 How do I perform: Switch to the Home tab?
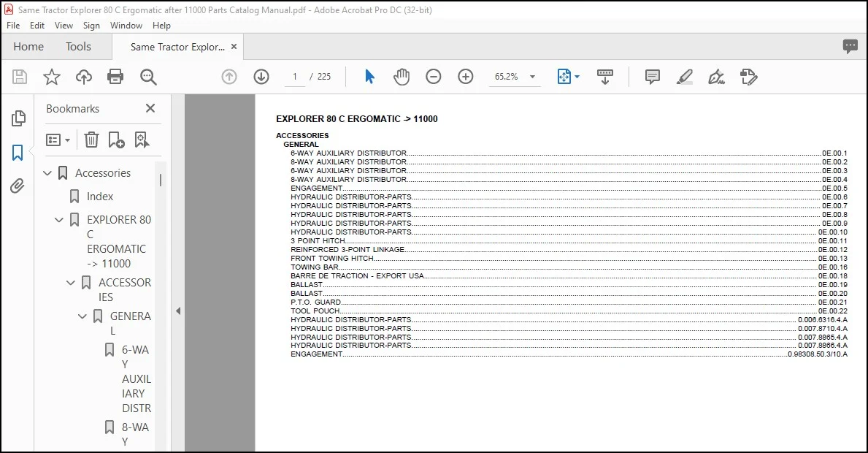point(28,47)
